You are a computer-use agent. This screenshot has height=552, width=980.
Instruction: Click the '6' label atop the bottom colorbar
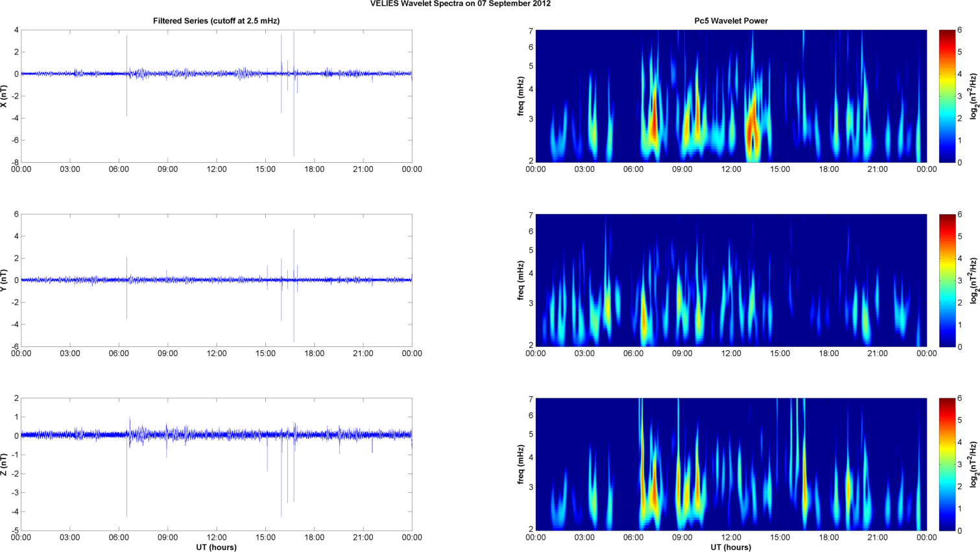[x=960, y=398]
